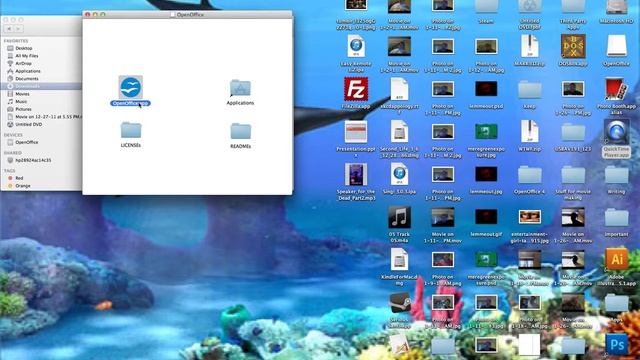Open Documents in the Finder sidebar

point(27,79)
